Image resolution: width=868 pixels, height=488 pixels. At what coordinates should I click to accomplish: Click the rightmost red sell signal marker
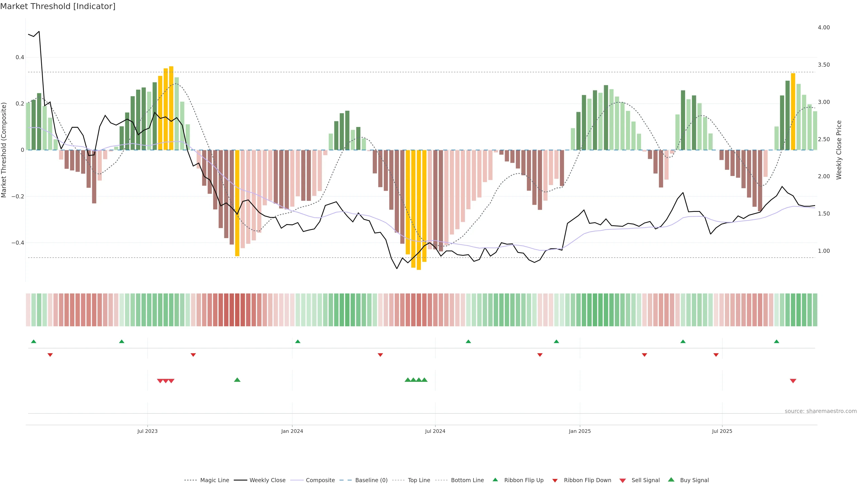click(x=793, y=381)
